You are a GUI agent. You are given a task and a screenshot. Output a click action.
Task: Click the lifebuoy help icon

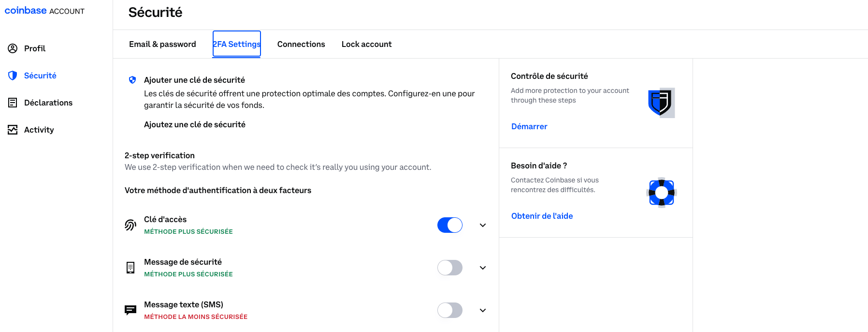pyautogui.click(x=661, y=193)
